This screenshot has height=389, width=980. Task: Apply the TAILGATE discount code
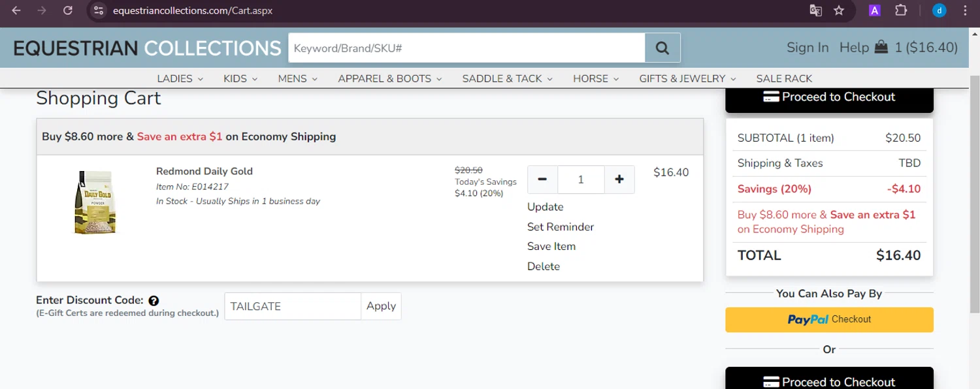pos(381,306)
